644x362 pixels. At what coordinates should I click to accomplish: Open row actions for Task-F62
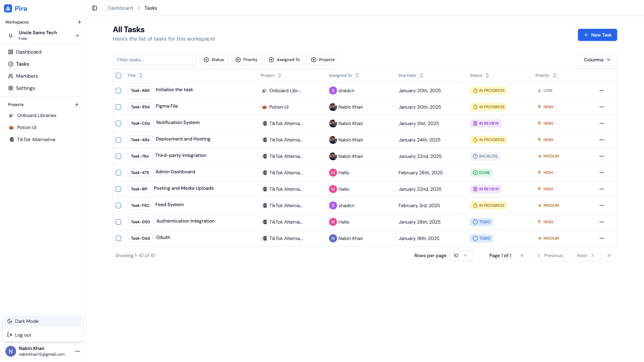click(602, 205)
